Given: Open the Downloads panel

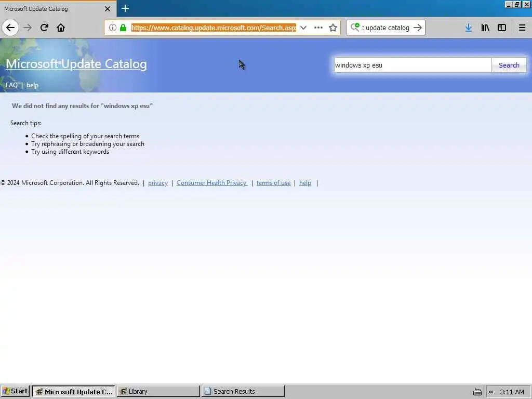Looking at the screenshot, I should click(x=469, y=28).
